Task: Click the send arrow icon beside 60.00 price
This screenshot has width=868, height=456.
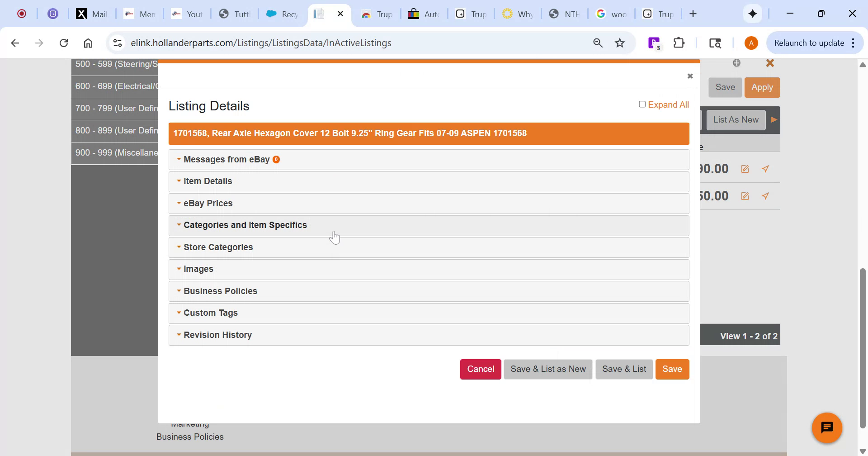Action: [x=766, y=196]
